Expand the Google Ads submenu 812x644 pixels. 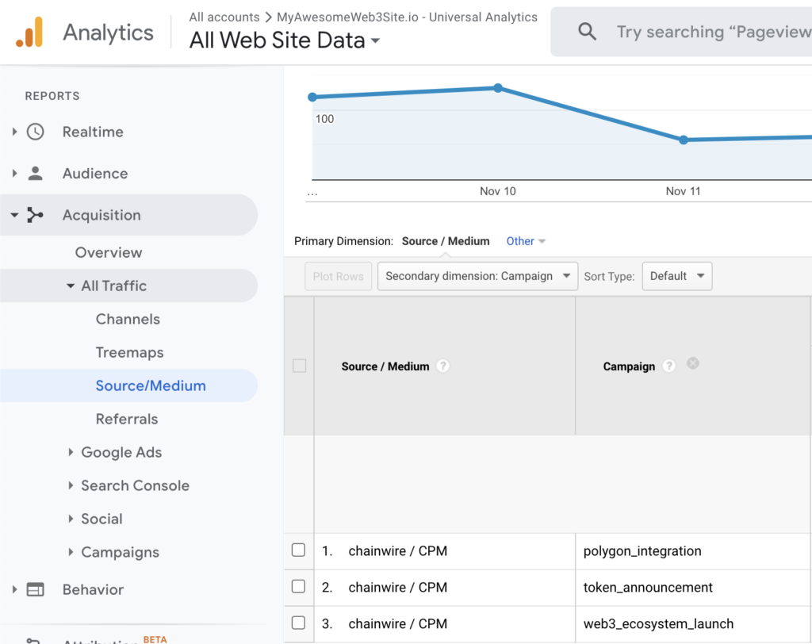pos(121,452)
